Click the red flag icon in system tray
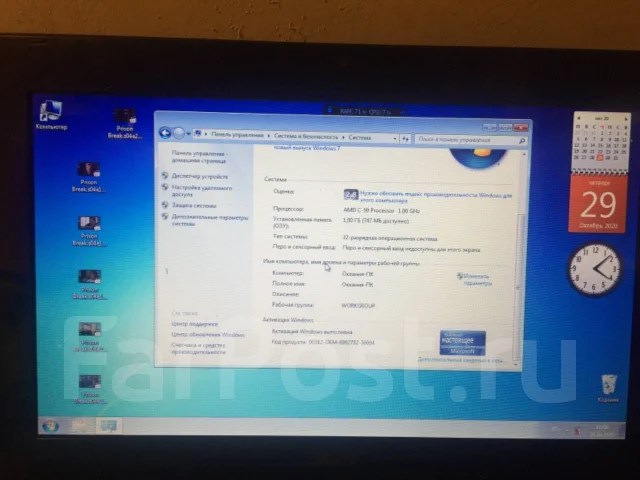 tap(577, 431)
